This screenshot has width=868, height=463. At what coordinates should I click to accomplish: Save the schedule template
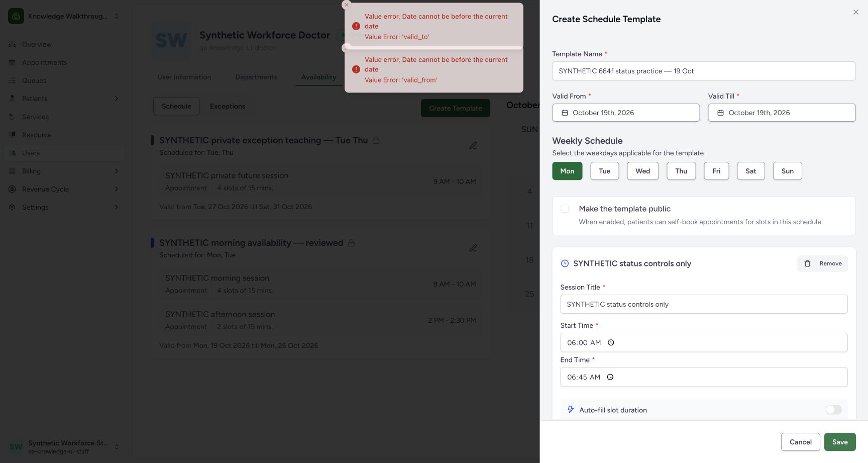tap(840, 442)
